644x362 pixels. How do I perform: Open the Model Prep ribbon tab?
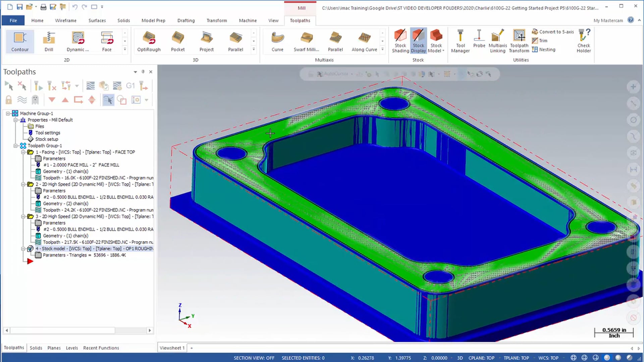[x=153, y=20]
